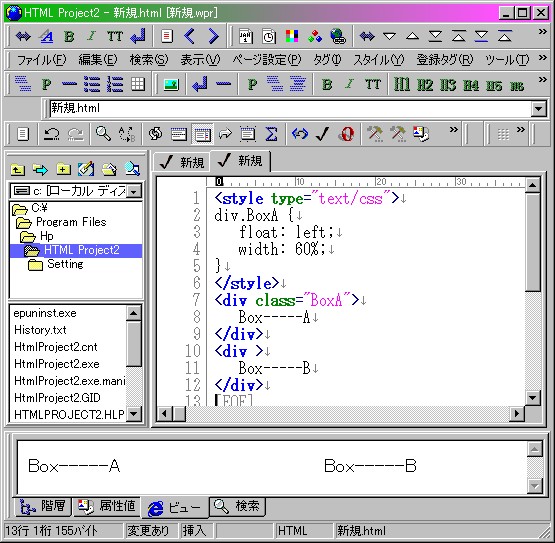Insert time with the clock icon
This screenshot has height=543, width=555.
(269, 36)
